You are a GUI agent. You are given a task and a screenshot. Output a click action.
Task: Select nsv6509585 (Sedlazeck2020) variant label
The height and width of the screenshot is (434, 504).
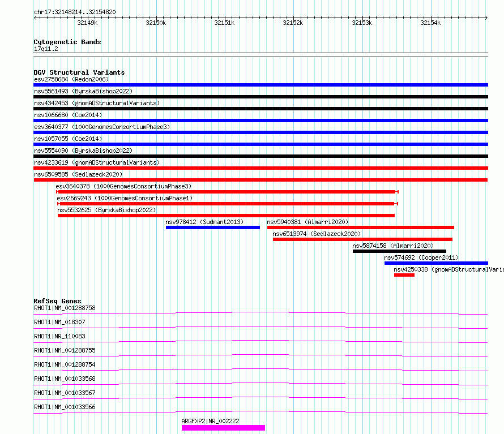click(78, 174)
